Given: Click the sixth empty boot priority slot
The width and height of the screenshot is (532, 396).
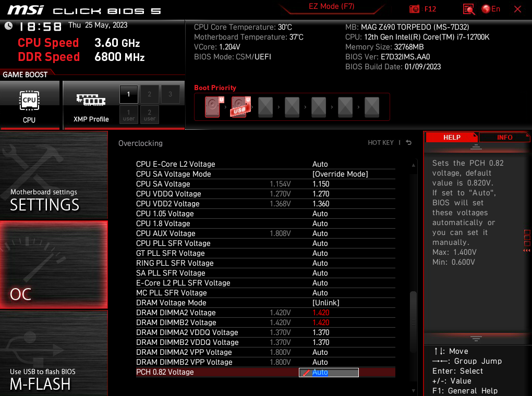Looking at the screenshot, I should tap(345, 107).
